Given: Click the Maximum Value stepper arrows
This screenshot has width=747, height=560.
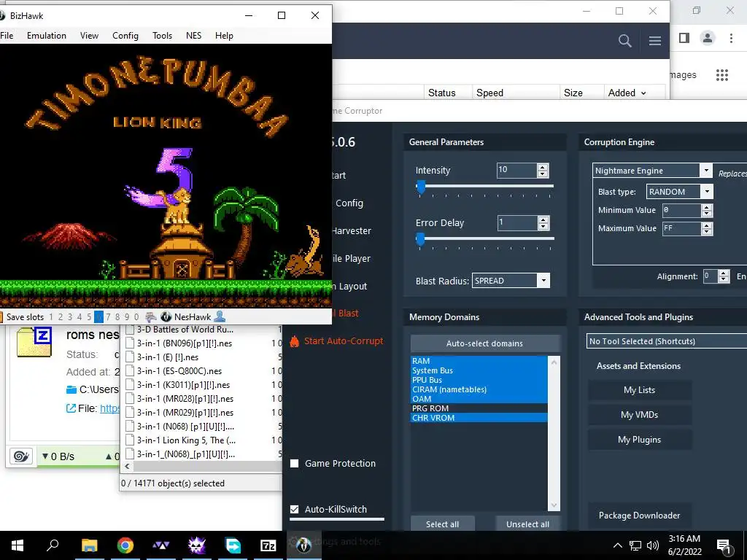Looking at the screenshot, I should coord(707,228).
